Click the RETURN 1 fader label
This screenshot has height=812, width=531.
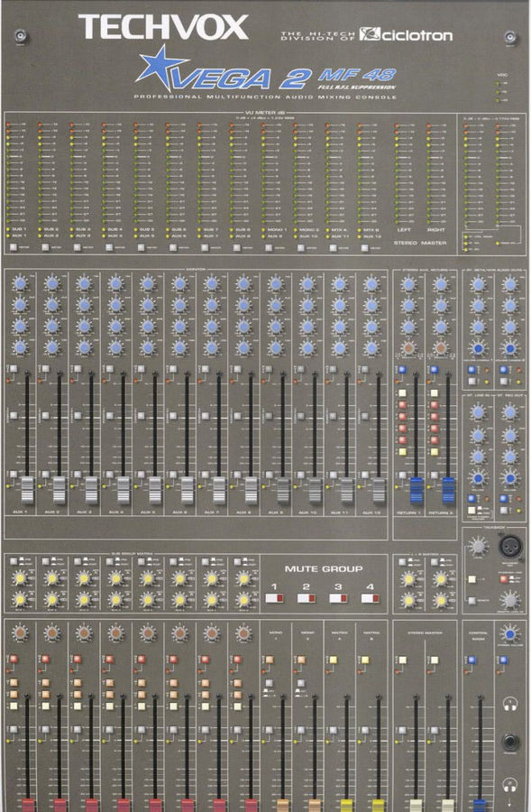(x=409, y=512)
